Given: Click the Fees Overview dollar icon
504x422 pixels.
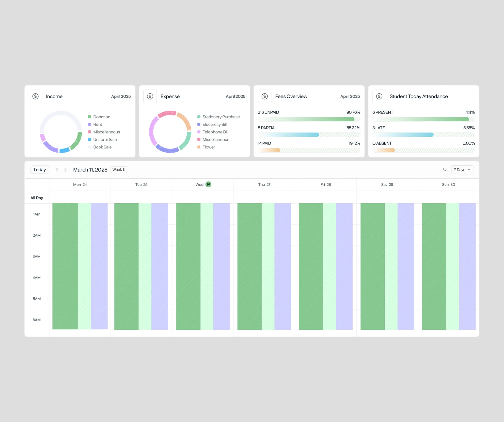Looking at the screenshot, I should point(265,96).
